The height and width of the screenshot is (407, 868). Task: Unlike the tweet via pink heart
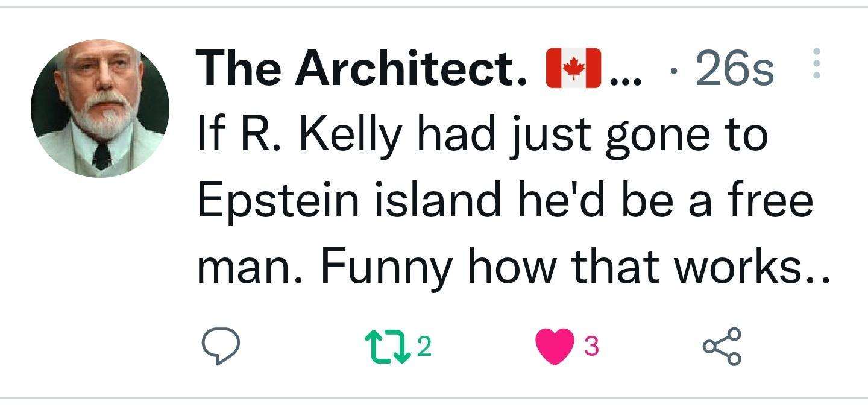(x=553, y=347)
